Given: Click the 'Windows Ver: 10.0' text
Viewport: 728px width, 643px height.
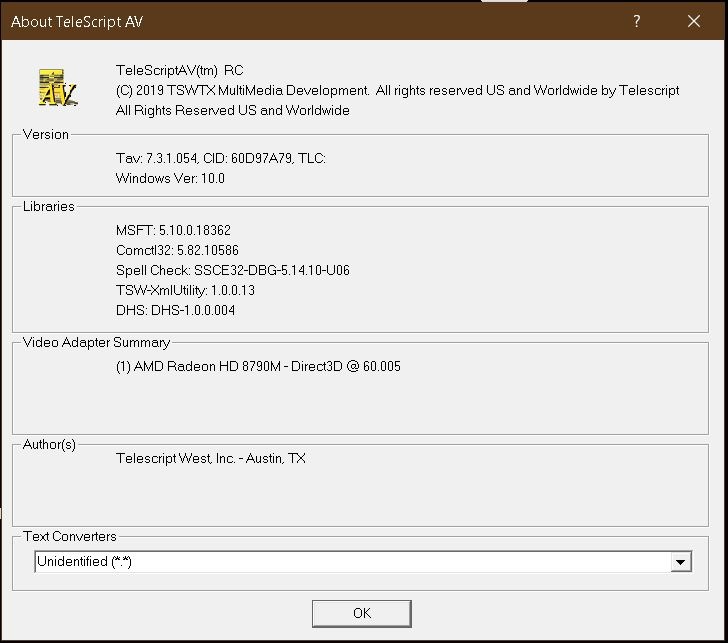Looking at the screenshot, I should point(170,178).
